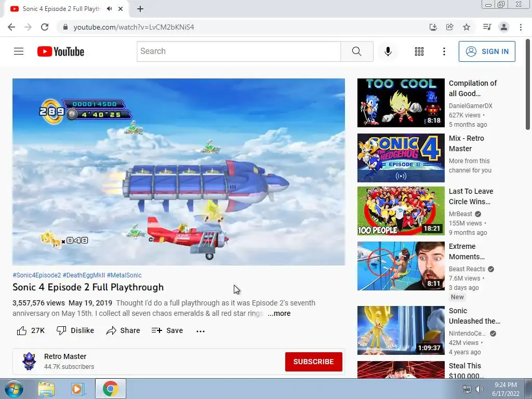Expand the description with ...more

pyautogui.click(x=279, y=313)
